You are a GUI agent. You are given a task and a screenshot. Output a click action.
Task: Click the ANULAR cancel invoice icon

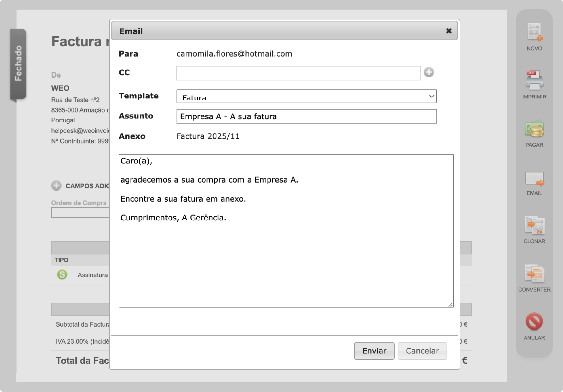(x=534, y=322)
